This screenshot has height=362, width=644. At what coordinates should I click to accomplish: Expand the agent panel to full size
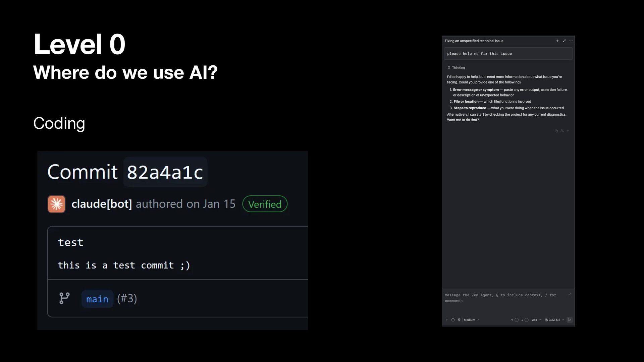click(x=564, y=41)
